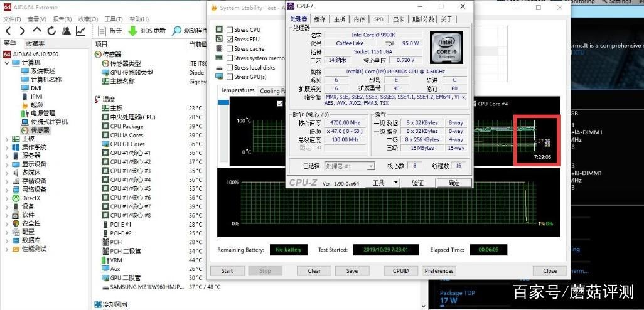Click the 数据库 database icon in tree
Image resolution: width=644 pixels, height=310 pixels.
click(x=16, y=240)
